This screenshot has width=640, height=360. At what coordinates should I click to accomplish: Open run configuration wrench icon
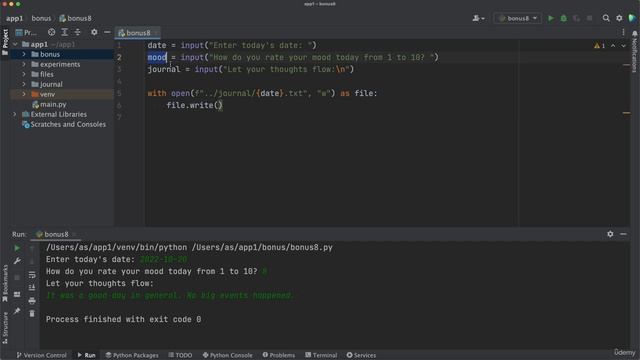click(x=17, y=261)
